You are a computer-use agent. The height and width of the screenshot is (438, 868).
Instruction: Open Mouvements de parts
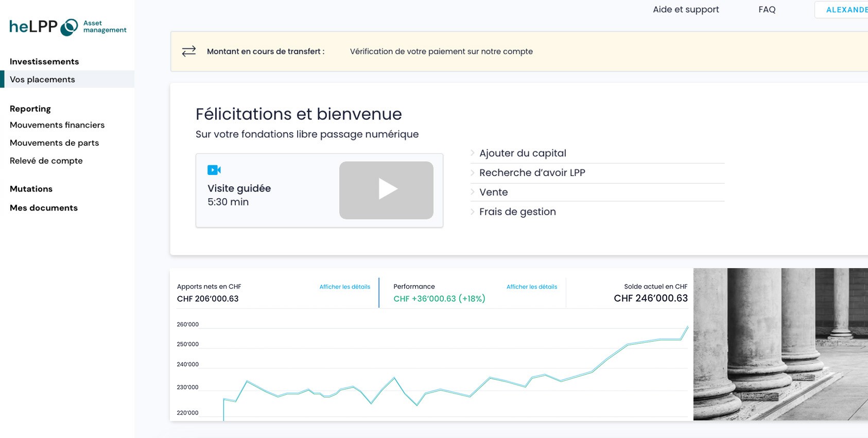point(54,143)
